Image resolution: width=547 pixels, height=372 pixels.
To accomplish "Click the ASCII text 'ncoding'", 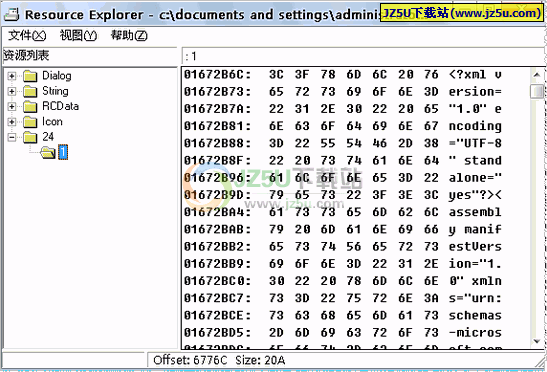I will [475, 126].
